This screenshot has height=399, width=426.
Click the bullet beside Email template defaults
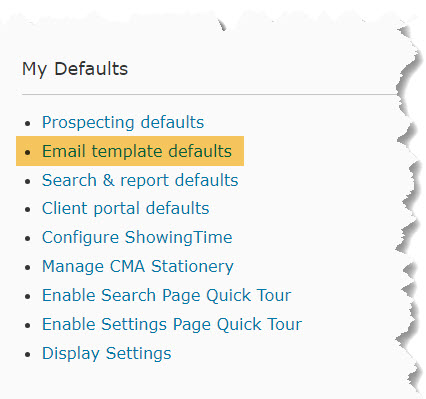(27, 153)
